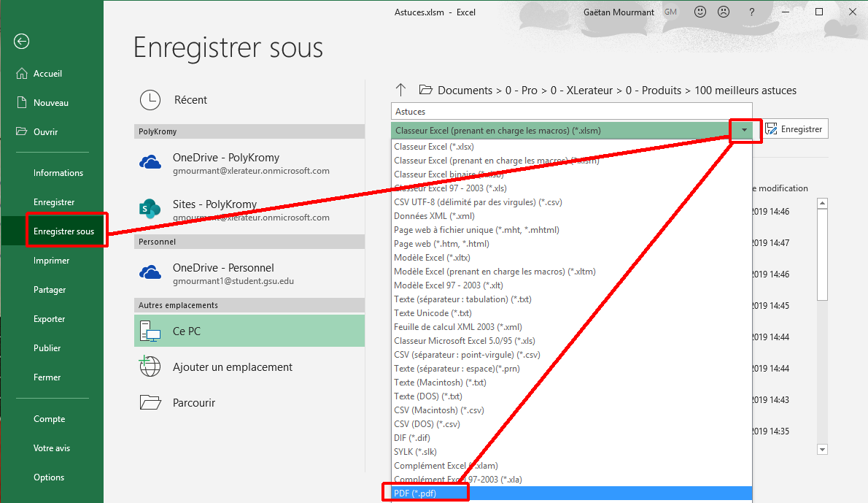This screenshot has height=503, width=868.
Task: Click the back arrow icon
Action: (x=21, y=42)
